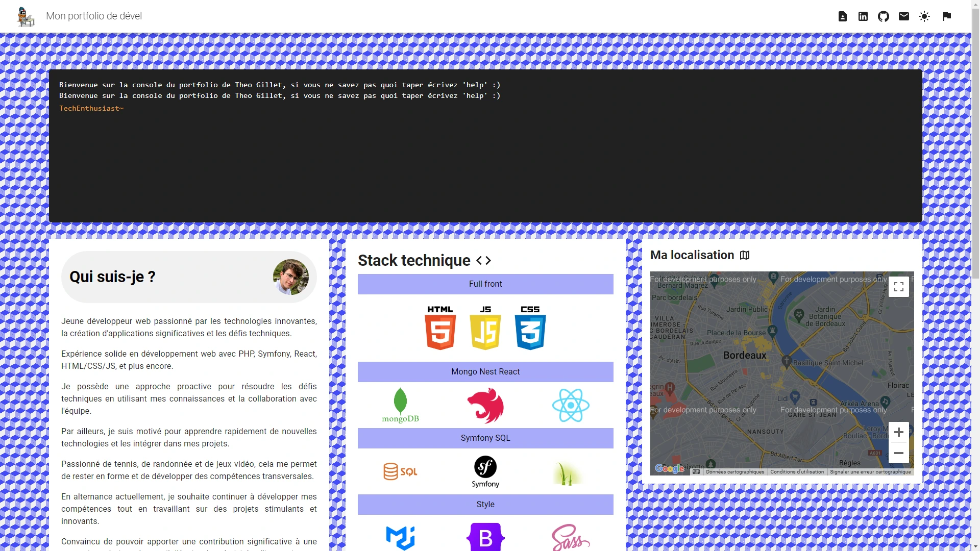Open the LinkedIn profile icon
980x551 pixels.
863,16
